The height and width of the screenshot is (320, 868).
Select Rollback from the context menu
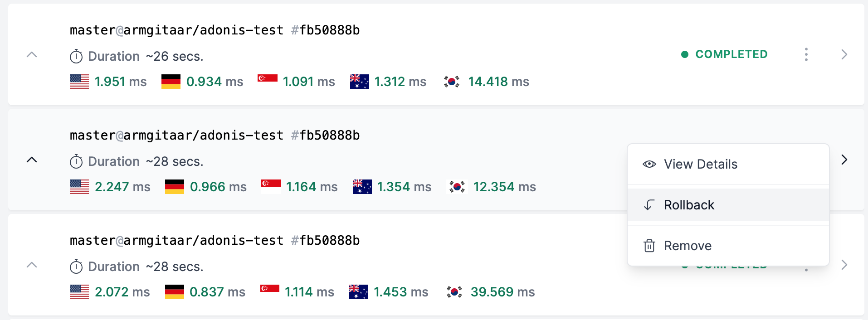(x=728, y=205)
